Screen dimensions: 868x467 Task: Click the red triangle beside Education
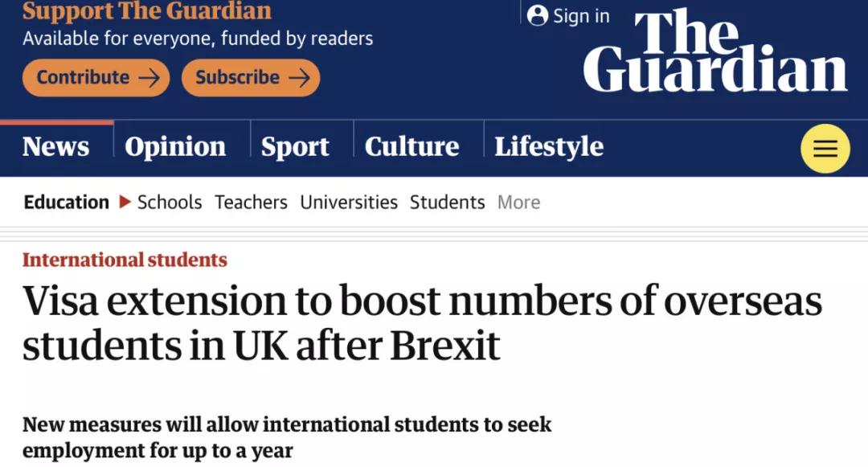(125, 202)
